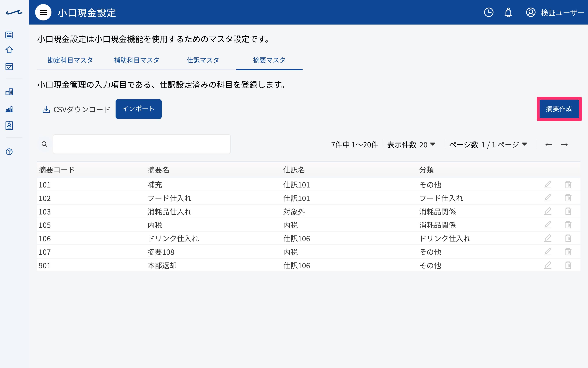This screenshot has width=588, height=368.
Task: Click the 摘要作成 button
Action: pyautogui.click(x=559, y=109)
